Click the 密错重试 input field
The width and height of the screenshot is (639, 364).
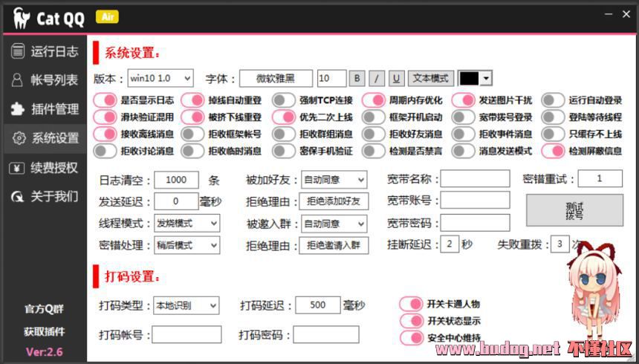[x=600, y=178]
